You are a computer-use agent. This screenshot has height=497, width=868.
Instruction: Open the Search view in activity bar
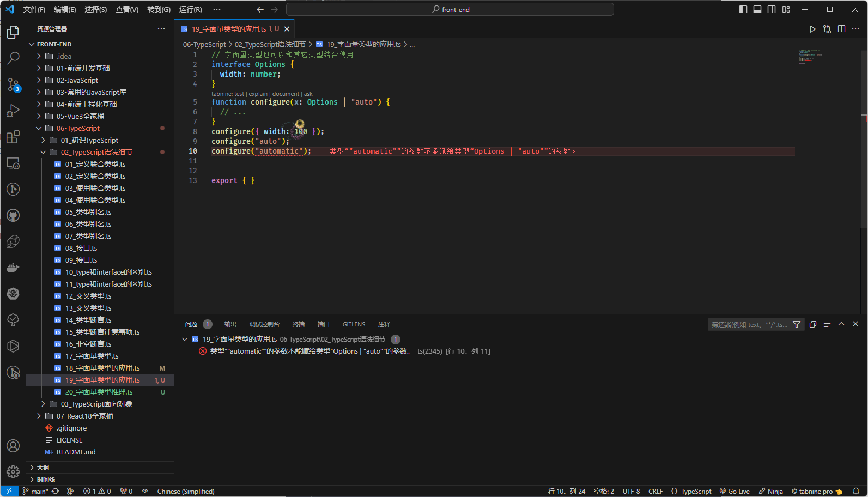click(x=13, y=58)
